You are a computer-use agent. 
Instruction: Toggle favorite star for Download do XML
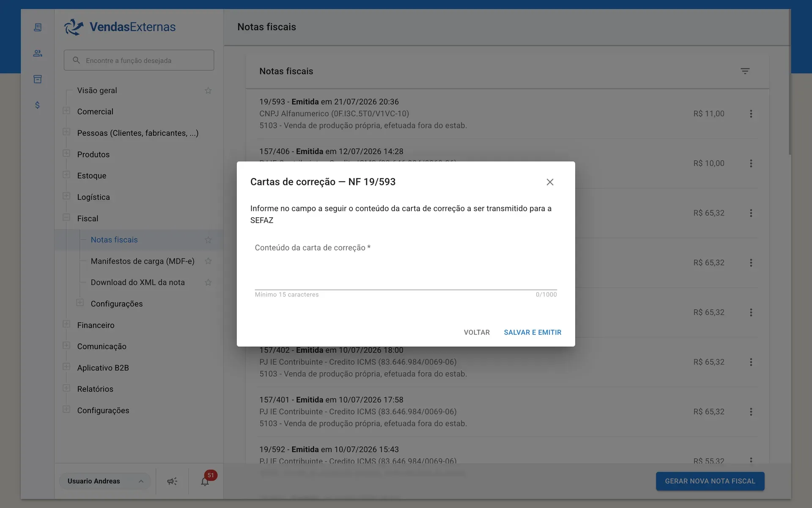208,282
